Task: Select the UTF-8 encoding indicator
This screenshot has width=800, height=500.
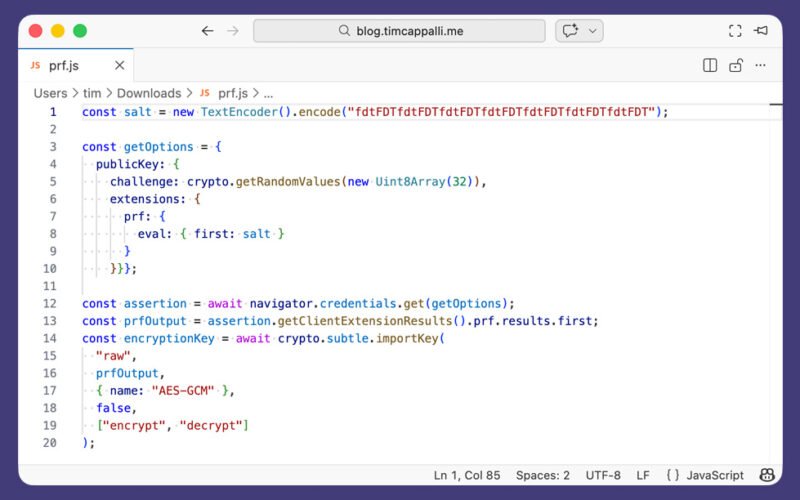Action: (x=603, y=475)
